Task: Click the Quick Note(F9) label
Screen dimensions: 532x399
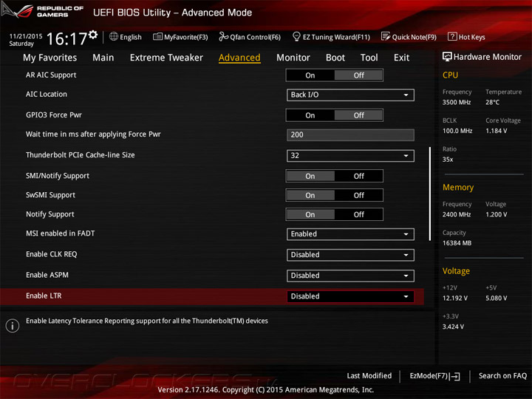Action: click(x=415, y=37)
